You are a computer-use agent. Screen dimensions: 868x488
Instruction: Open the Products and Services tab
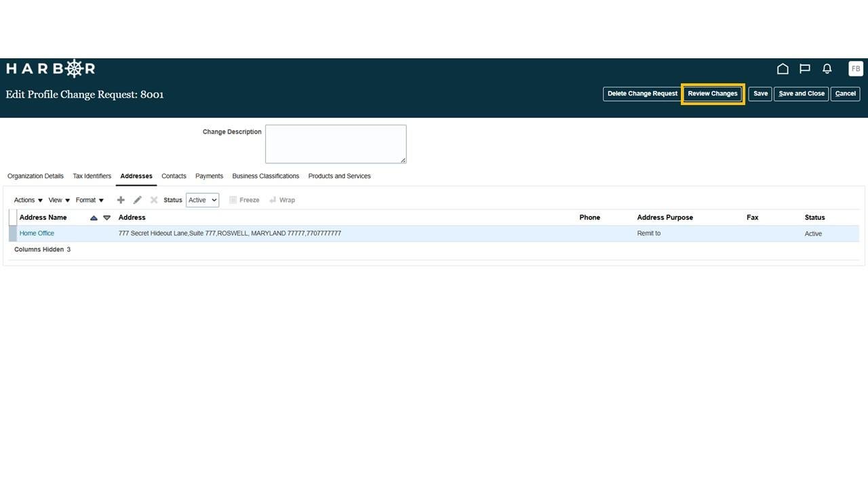(339, 176)
